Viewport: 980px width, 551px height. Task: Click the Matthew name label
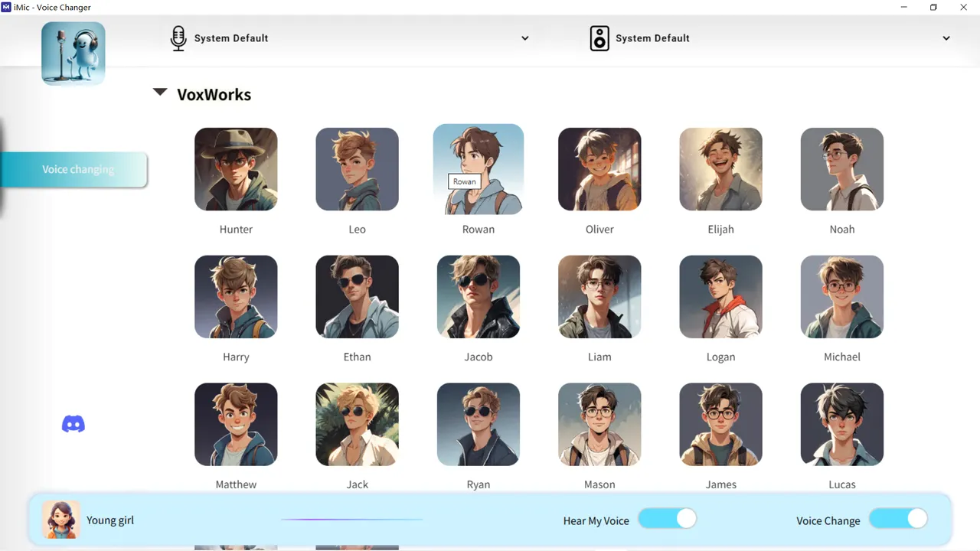coord(236,484)
